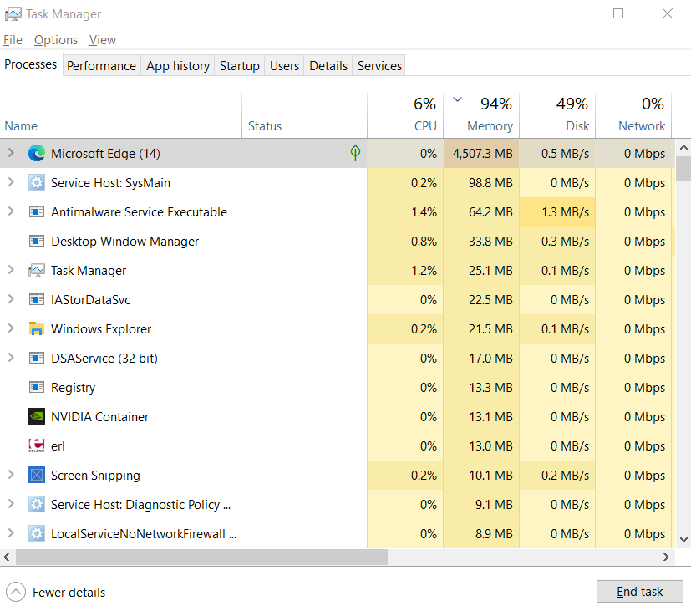691x616 pixels.
Task: Click the Antimalware Service Executable icon
Action: click(x=37, y=211)
